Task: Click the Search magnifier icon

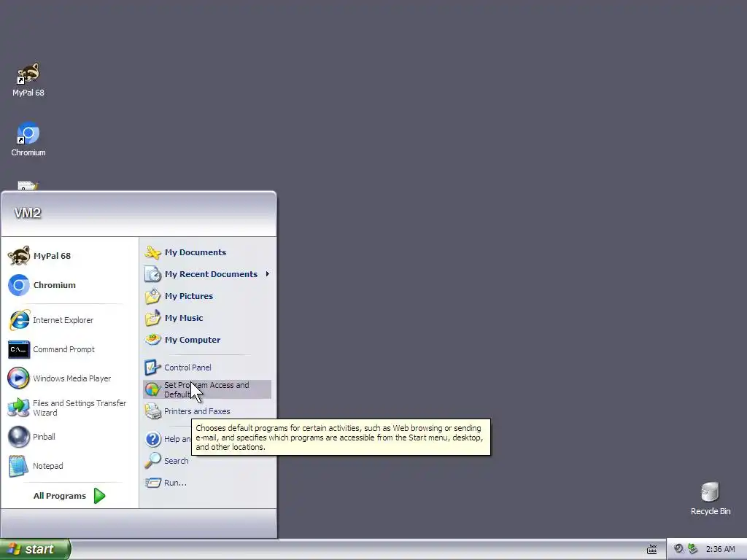Action: pos(153,461)
